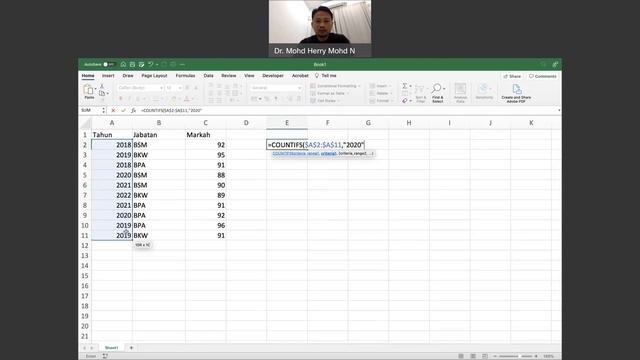Image resolution: width=640 pixels, height=360 pixels.
Task: Click the Select All corner triangle
Action: [x=86, y=123]
